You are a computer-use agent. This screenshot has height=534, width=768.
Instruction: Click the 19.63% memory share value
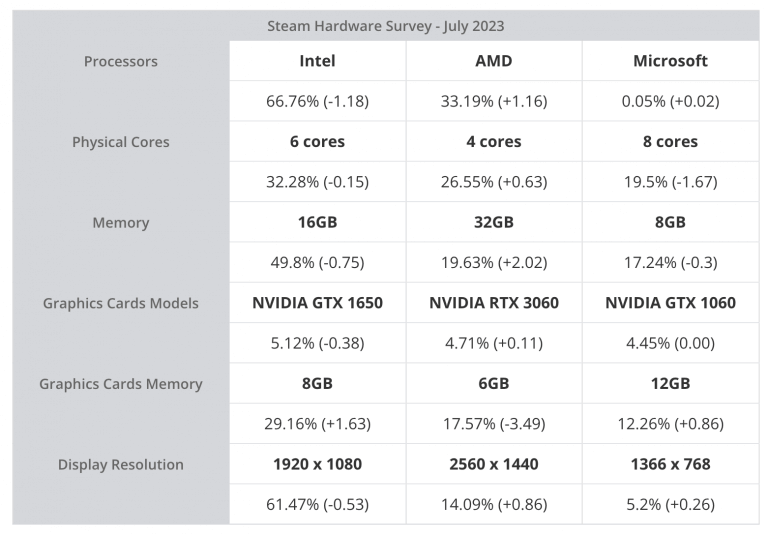[x=494, y=263]
